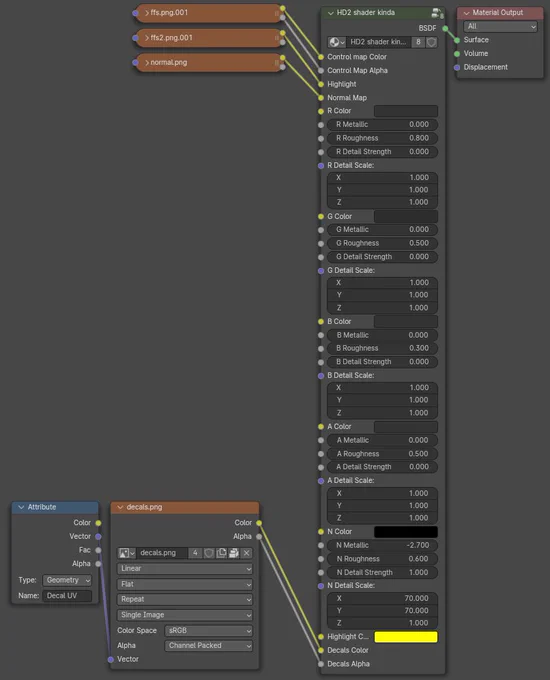Open the image browse dropdown on decals.png node
The image size is (550, 680).
pyautogui.click(x=127, y=553)
